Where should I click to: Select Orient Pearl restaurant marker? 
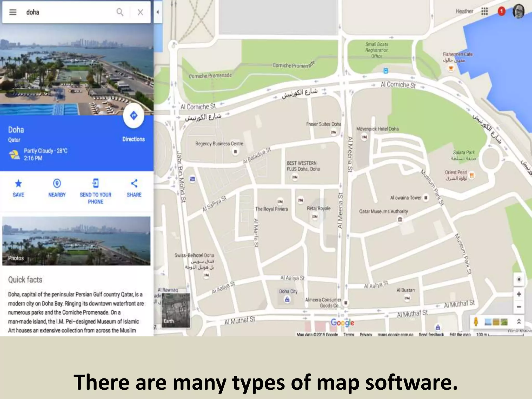[x=472, y=176]
